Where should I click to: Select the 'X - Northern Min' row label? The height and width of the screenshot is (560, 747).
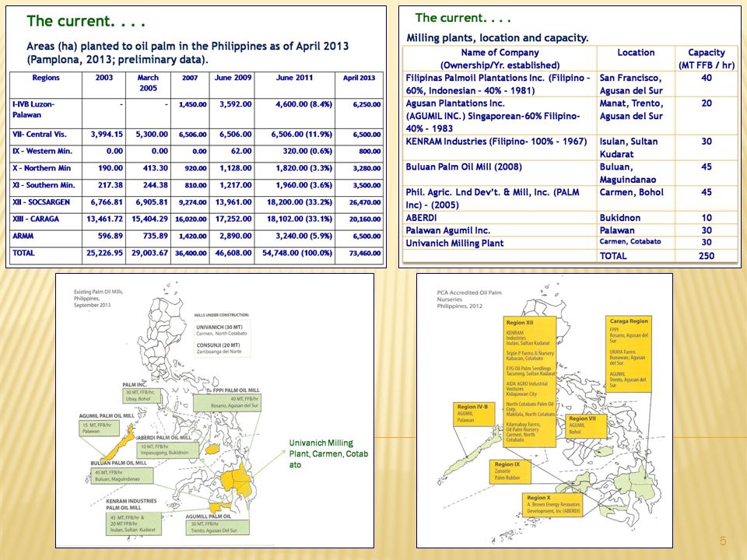click(41, 168)
